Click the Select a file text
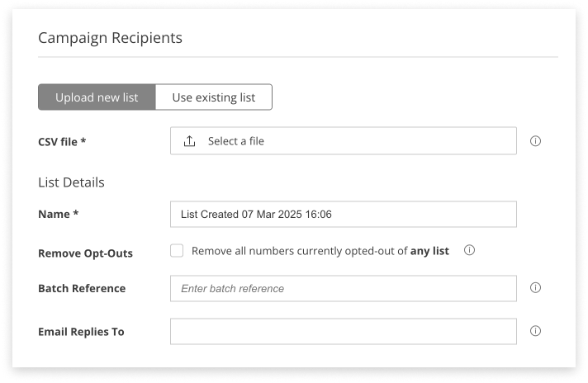Viewport: 588px width, 383px height. 236,141
